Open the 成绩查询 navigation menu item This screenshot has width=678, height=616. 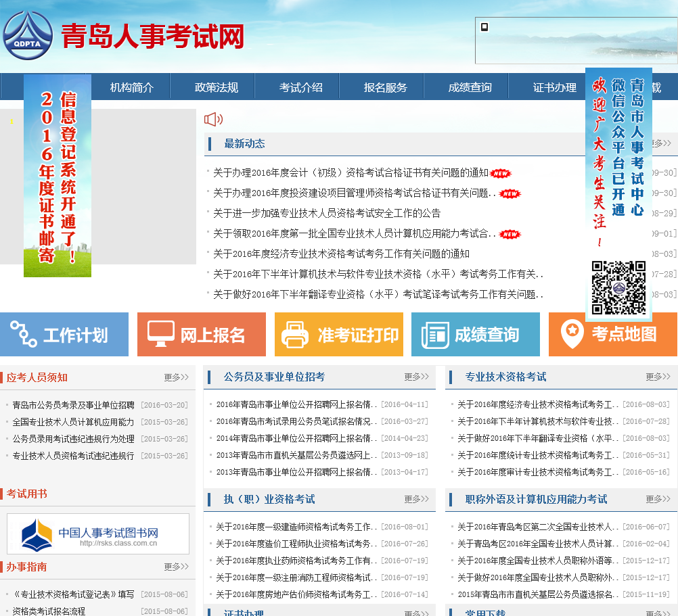470,87
